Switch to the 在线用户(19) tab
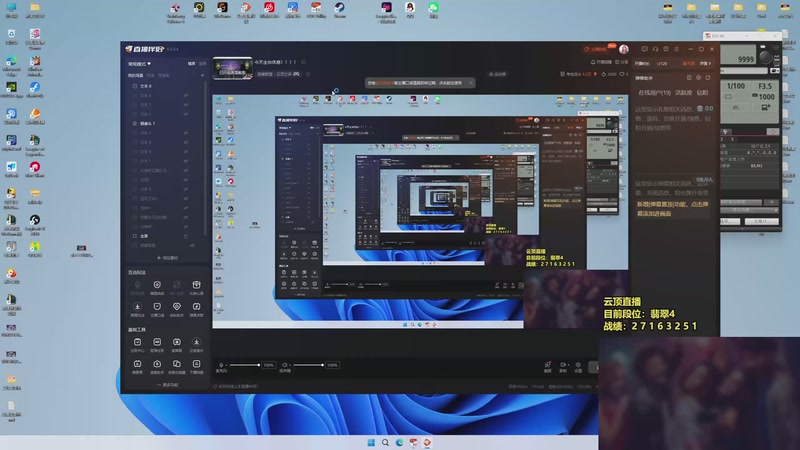Screen dimensions: 800x450 click(x=654, y=93)
